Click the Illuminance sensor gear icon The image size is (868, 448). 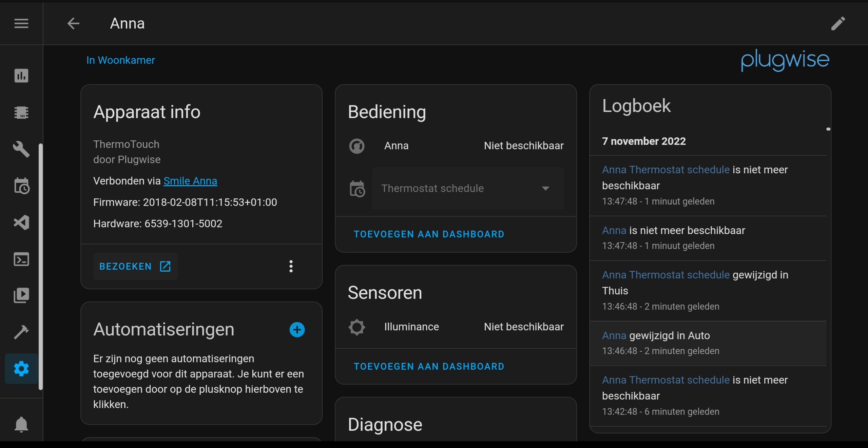(x=356, y=327)
